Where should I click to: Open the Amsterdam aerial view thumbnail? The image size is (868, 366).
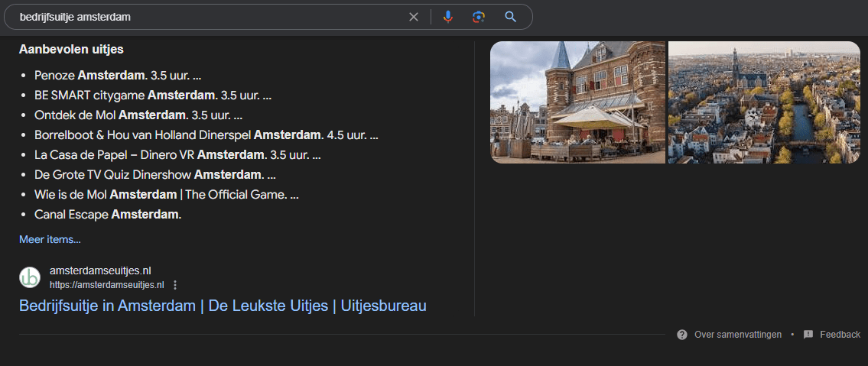click(765, 102)
